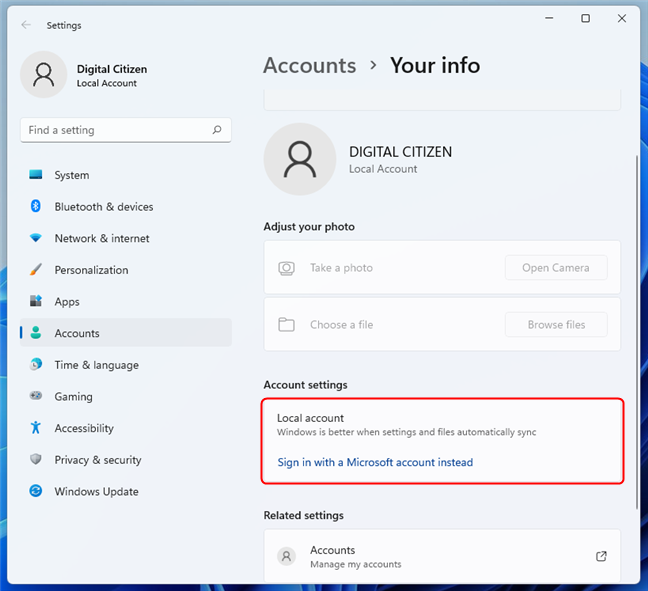The width and height of the screenshot is (648, 591).
Task: Click the System monitor icon in sidebar
Action: (36, 175)
